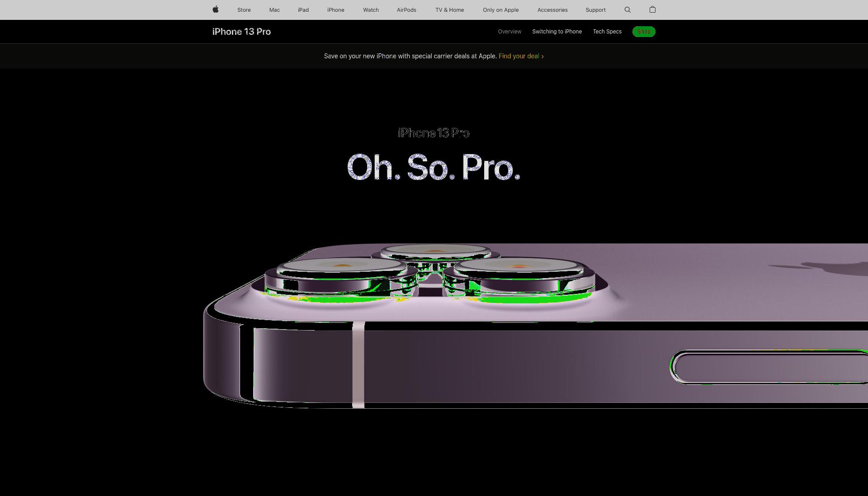This screenshot has width=868, height=496.
Task: Open the shopping bag icon
Action: [652, 9]
